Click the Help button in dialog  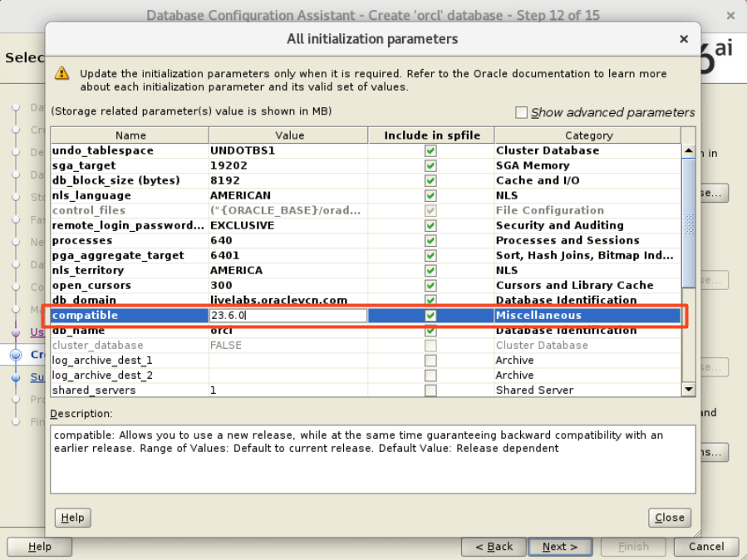(72, 518)
